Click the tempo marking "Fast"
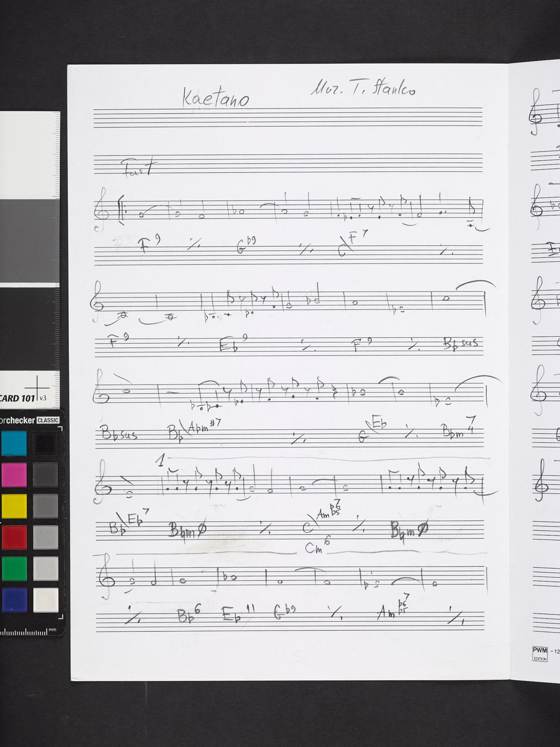 (x=139, y=168)
